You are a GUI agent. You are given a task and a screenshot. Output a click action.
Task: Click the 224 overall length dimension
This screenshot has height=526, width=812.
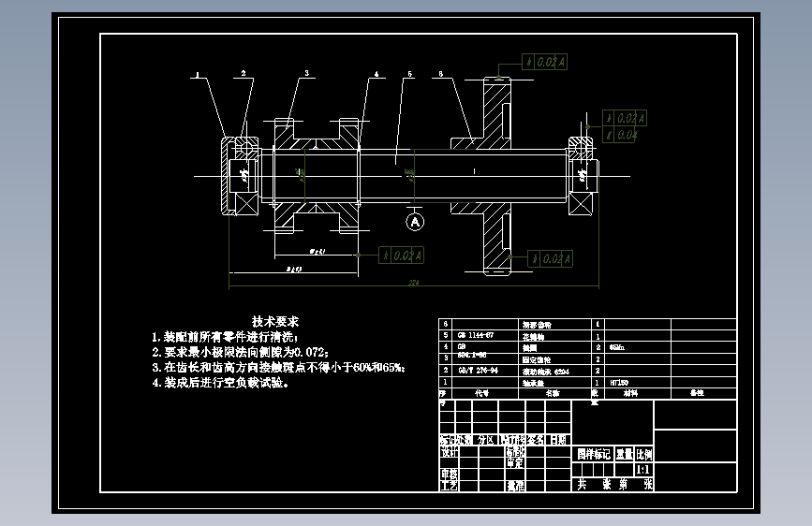pos(413,283)
